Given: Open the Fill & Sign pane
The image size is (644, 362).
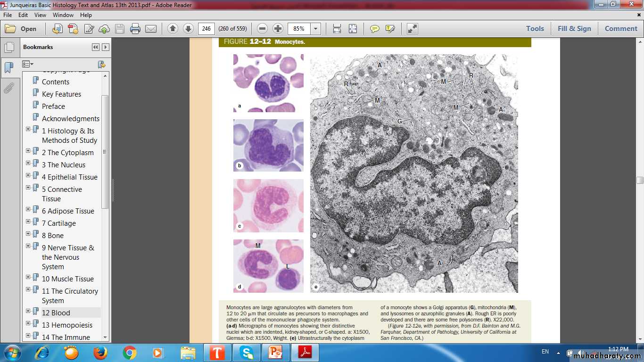Looking at the screenshot, I should [574, 29].
